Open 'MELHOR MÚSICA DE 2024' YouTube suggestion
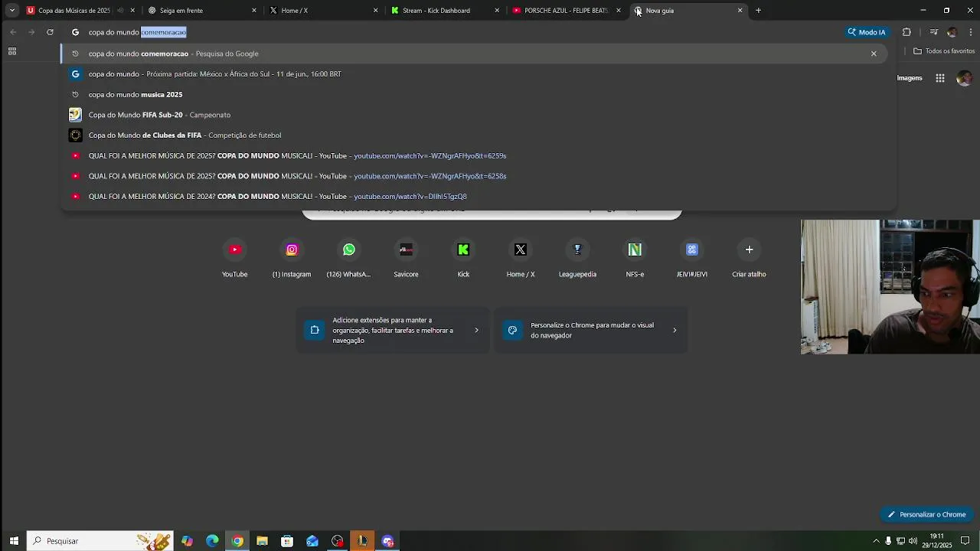 click(x=475, y=197)
